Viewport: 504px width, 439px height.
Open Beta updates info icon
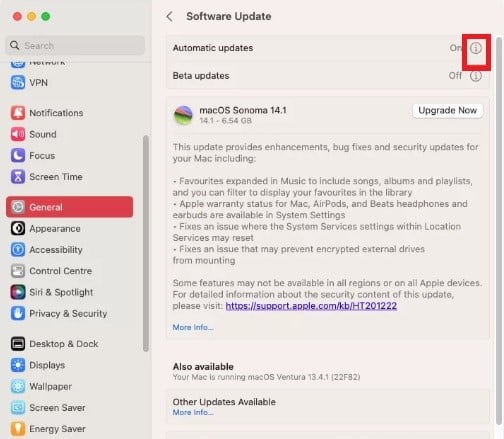[476, 76]
